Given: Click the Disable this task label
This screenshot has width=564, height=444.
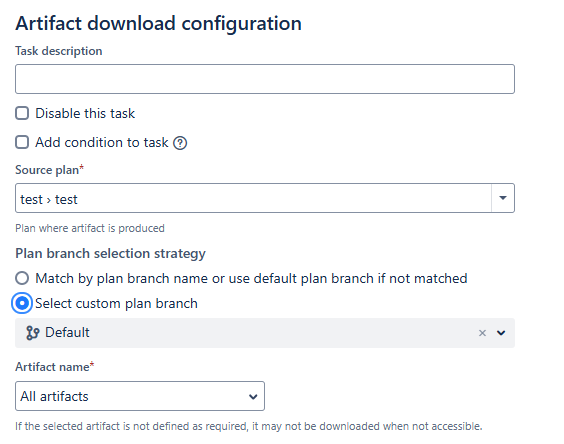Looking at the screenshot, I should (85, 113).
